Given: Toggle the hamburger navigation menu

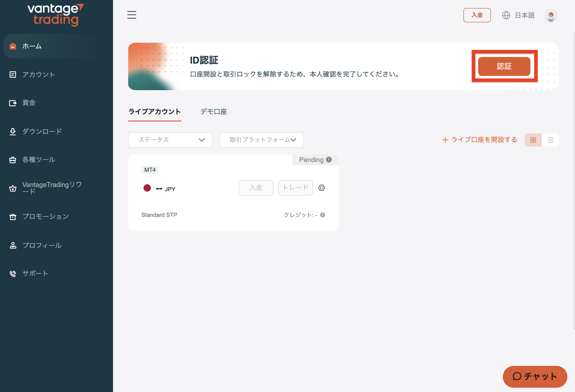Looking at the screenshot, I should coord(132,15).
